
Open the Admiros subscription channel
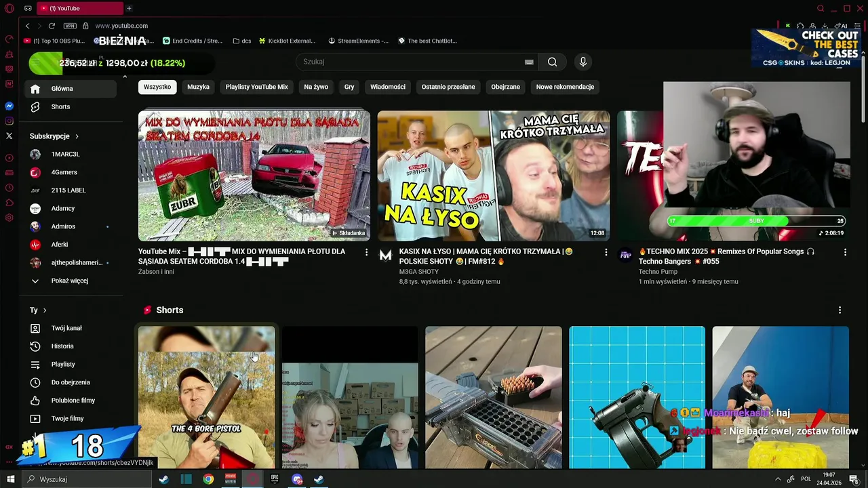point(71,226)
